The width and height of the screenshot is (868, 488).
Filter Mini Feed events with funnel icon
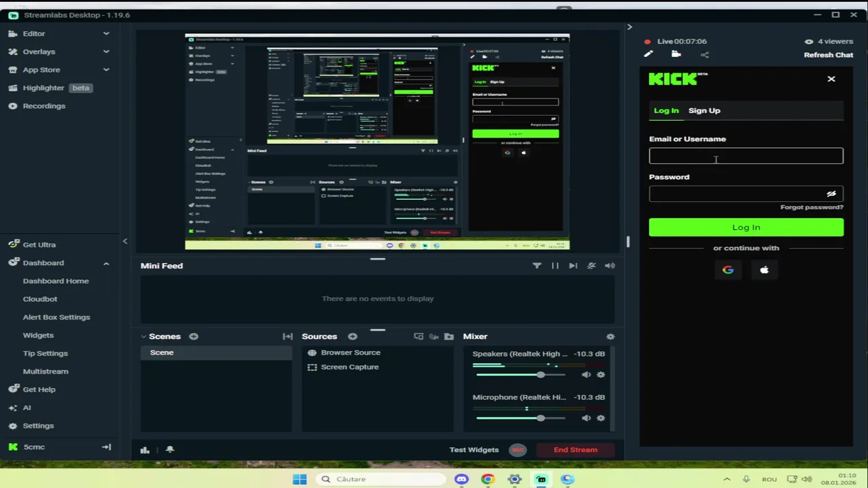[537, 266]
